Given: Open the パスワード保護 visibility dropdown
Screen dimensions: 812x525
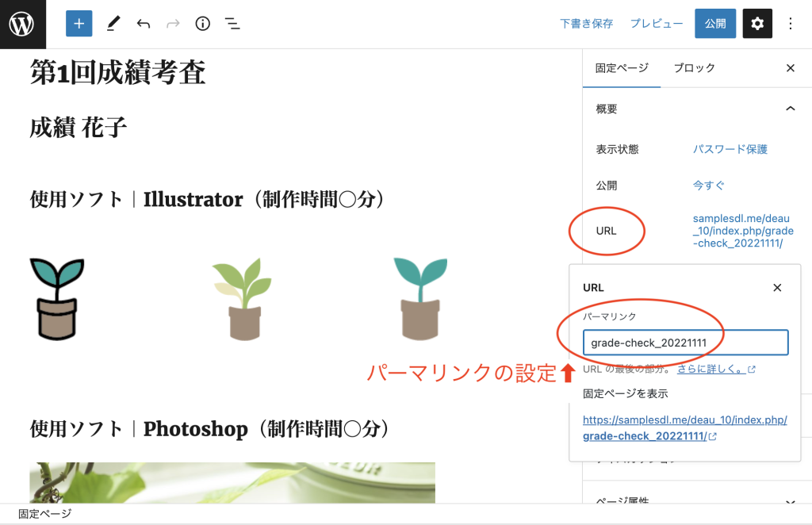Looking at the screenshot, I should pyautogui.click(x=730, y=149).
